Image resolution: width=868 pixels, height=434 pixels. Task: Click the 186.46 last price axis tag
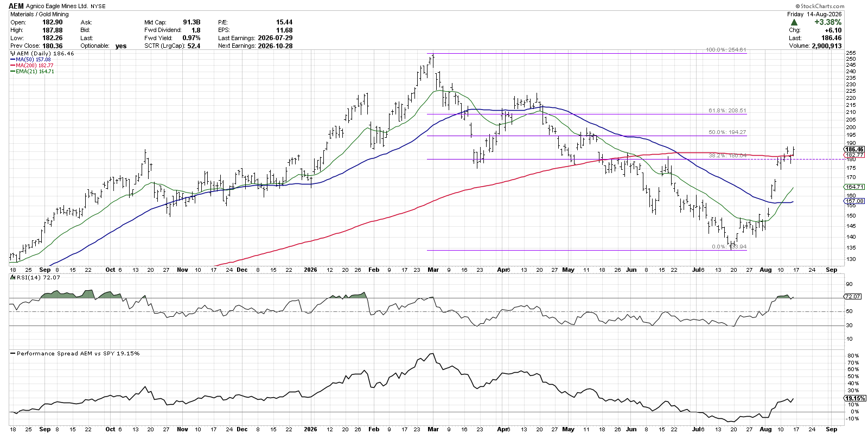[854, 149]
